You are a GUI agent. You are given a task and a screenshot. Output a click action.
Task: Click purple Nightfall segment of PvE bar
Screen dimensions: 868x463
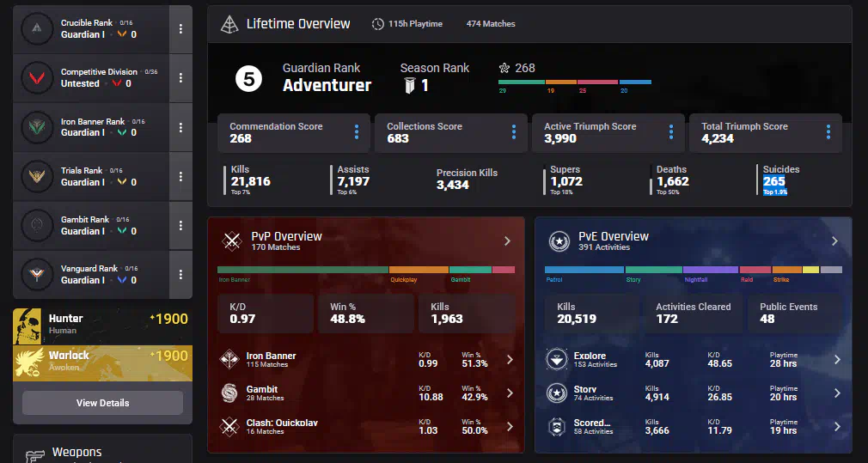coord(711,270)
